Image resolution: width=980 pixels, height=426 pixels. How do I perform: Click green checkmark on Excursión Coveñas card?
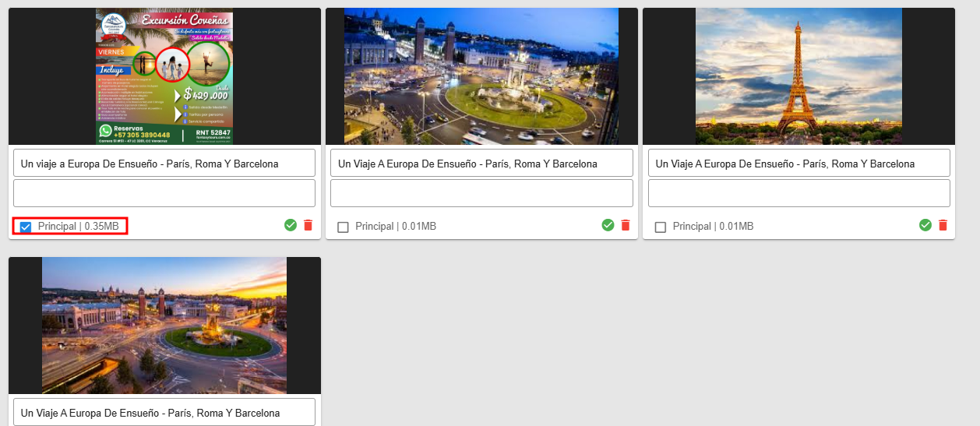click(291, 225)
